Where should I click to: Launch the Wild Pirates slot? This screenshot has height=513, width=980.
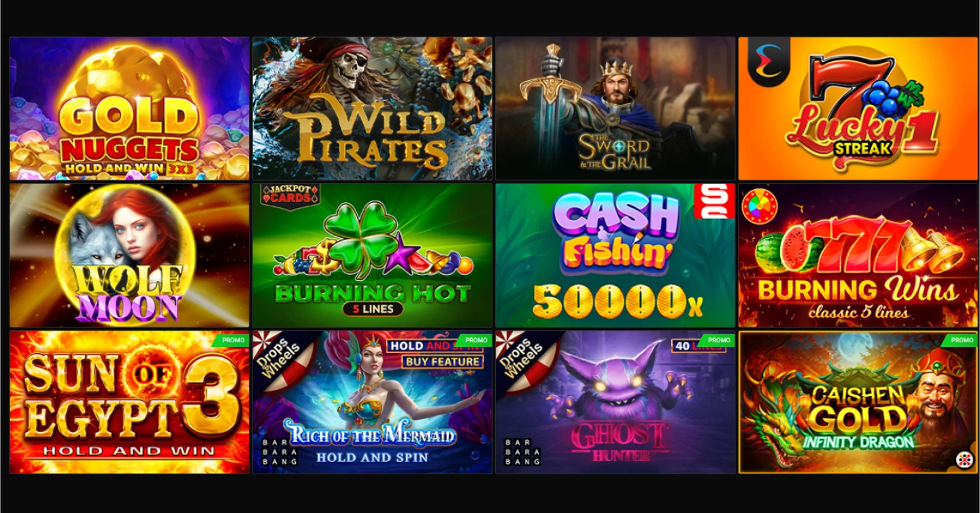click(372, 108)
